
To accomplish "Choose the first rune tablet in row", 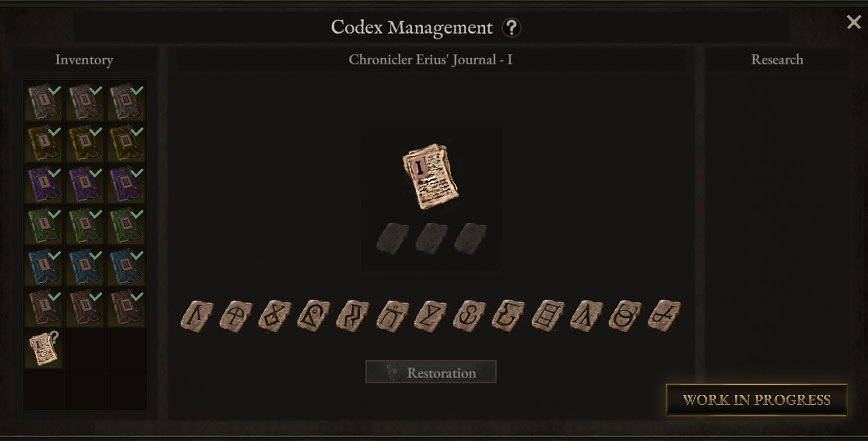I will click(197, 316).
